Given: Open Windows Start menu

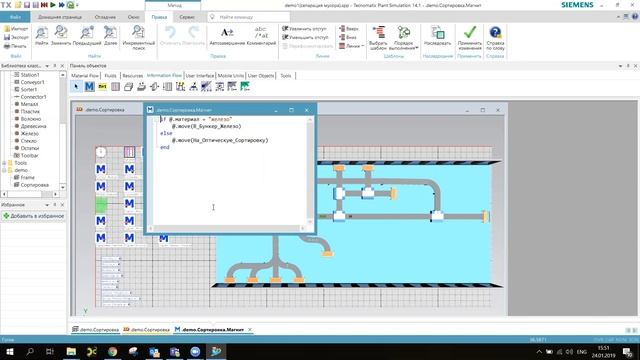Looking at the screenshot, I should [x=9, y=351].
